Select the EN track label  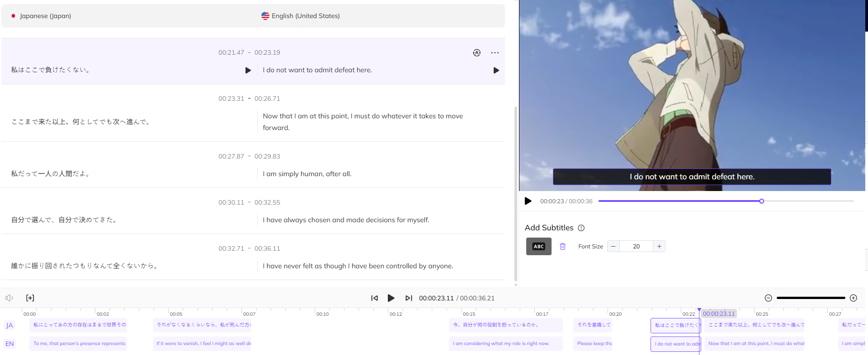(x=9, y=344)
